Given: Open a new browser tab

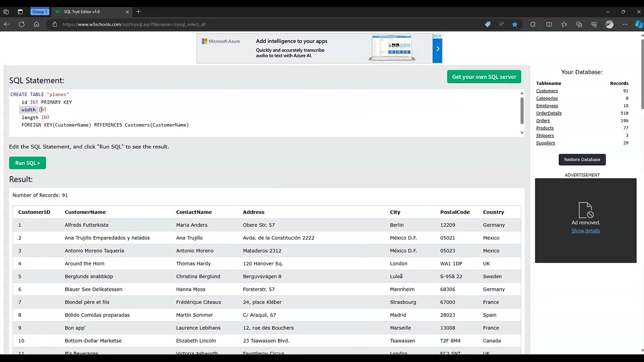Looking at the screenshot, I should click(138, 12).
